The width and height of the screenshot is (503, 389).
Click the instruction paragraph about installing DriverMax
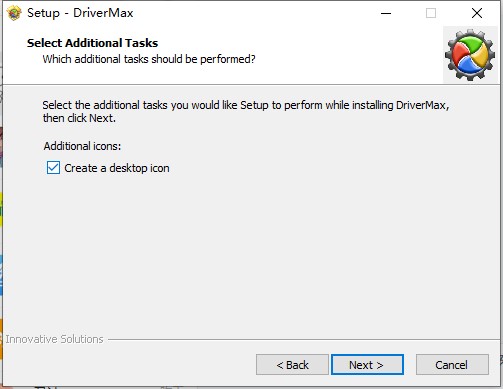tap(246, 111)
